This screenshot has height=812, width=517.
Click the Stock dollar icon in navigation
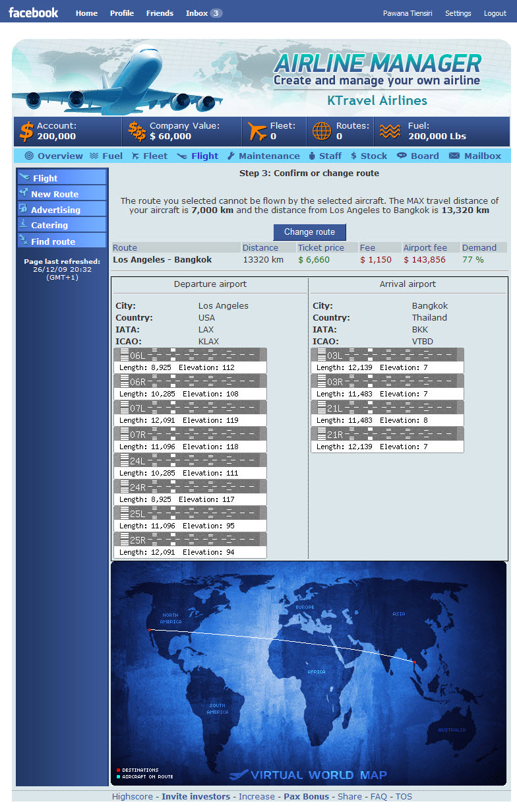(353, 156)
